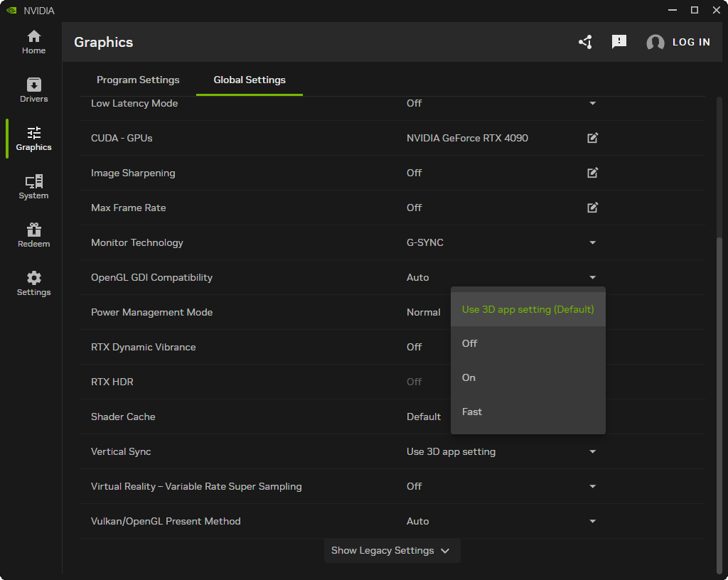Viewport: 728px width, 580px height.
Task: Open Monitor Technology dropdown arrow
Action: 592,242
